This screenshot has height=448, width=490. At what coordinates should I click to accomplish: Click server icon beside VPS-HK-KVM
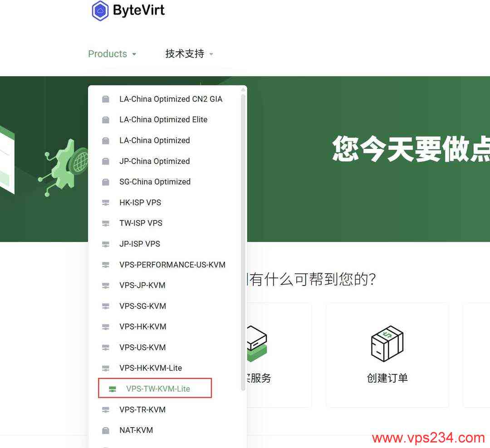[x=106, y=327]
